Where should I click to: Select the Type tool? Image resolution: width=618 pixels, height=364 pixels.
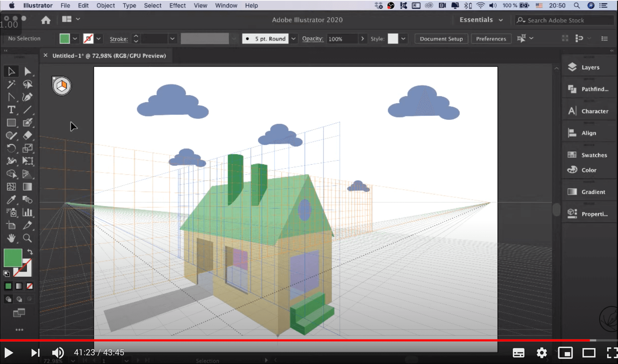coord(11,110)
